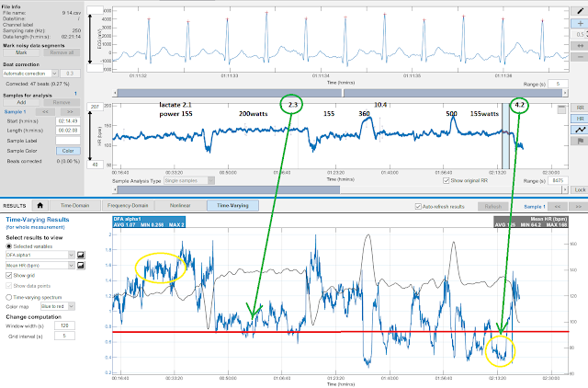Click the 0.5 value spinner arrows
The width and height of the screenshot is (588, 388).
pyautogui.click(x=586, y=35)
